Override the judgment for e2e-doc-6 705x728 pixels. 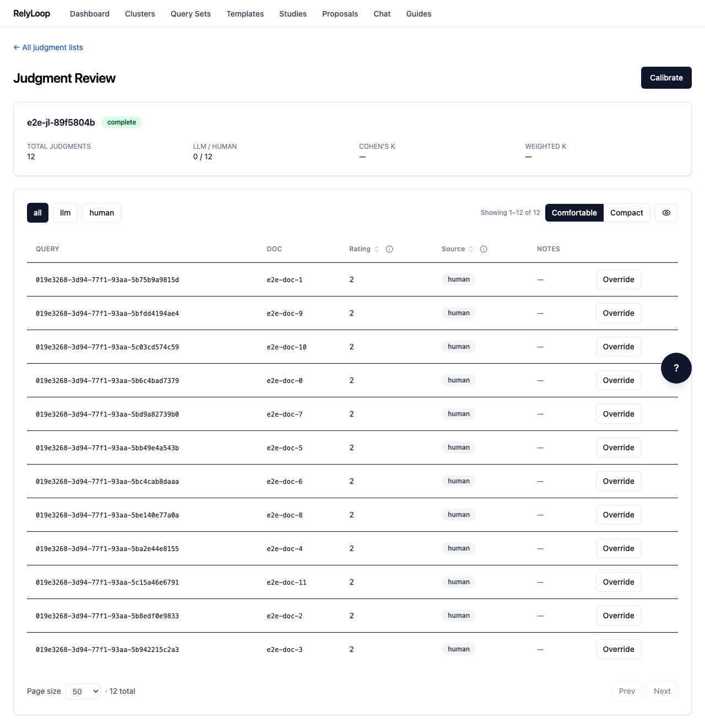(619, 481)
